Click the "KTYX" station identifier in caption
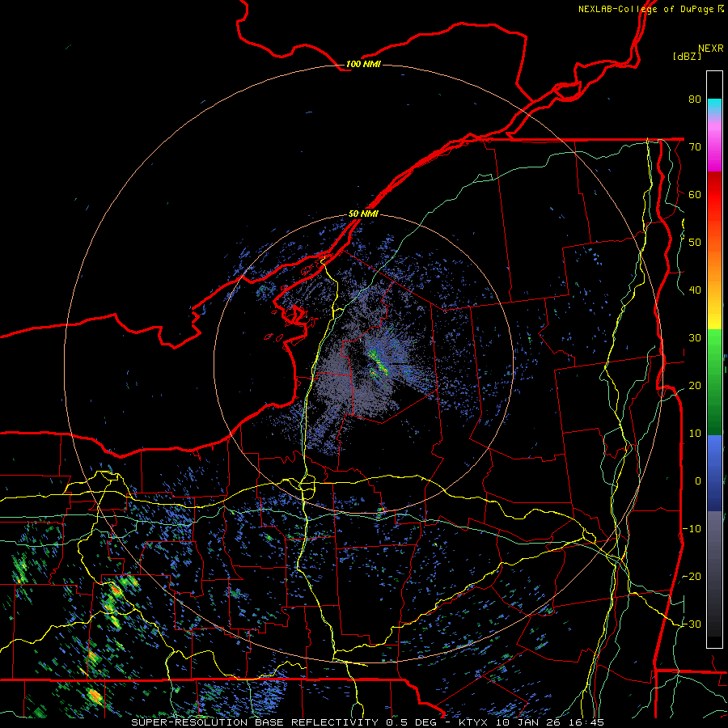Viewport: 728px width, 728px height. 474,722
